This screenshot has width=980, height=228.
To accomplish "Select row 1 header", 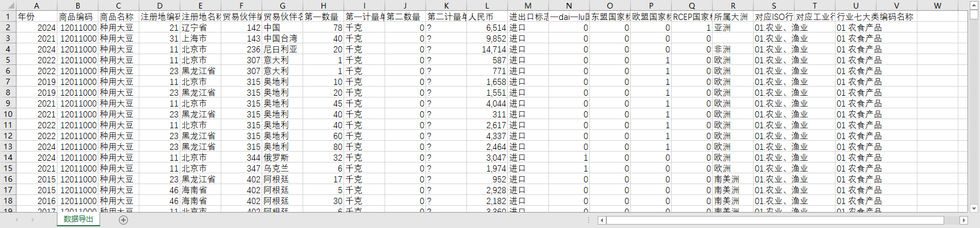I will [8, 17].
